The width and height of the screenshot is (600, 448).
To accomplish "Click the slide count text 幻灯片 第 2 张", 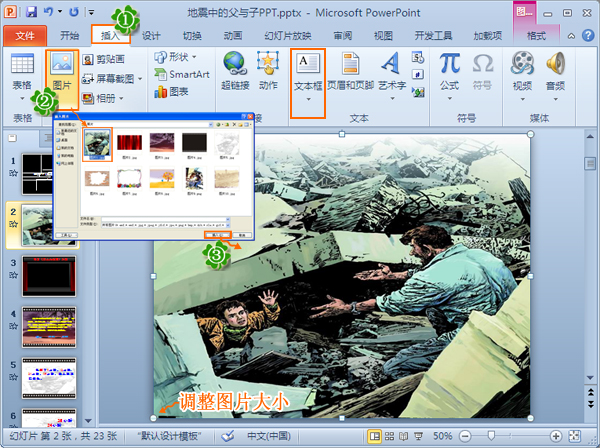I will (x=63, y=436).
